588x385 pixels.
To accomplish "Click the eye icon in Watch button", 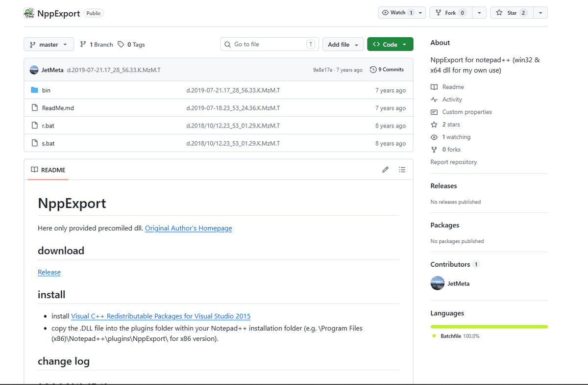I will click(x=385, y=13).
